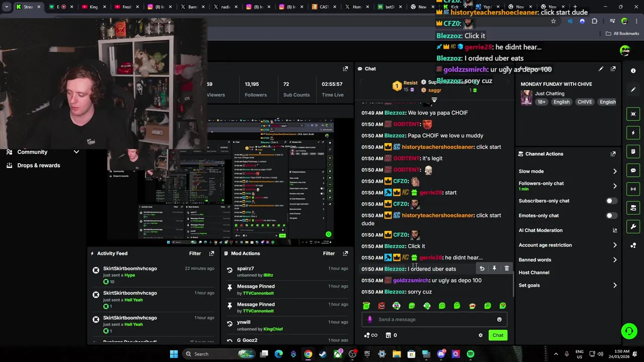Click SkirtSkirtboomhvhcsgo Hype activity entry
Viewport: 644px width, 362px height.
(155, 275)
